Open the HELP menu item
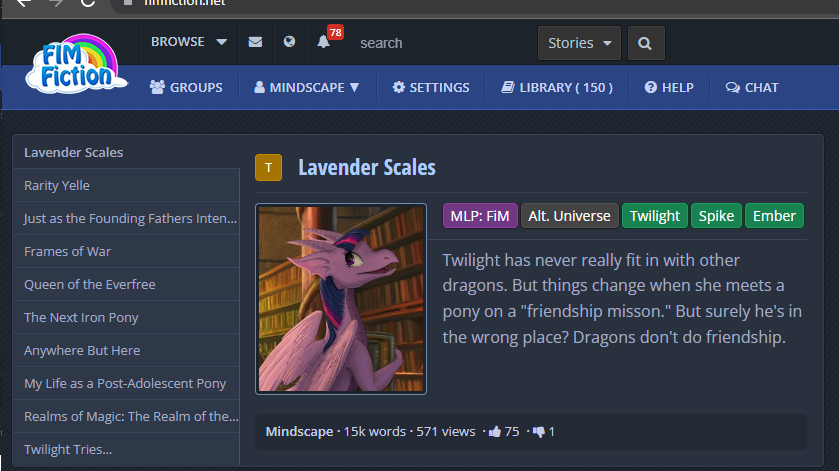This screenshot has height=471, width=839. [x=669, y=88]
